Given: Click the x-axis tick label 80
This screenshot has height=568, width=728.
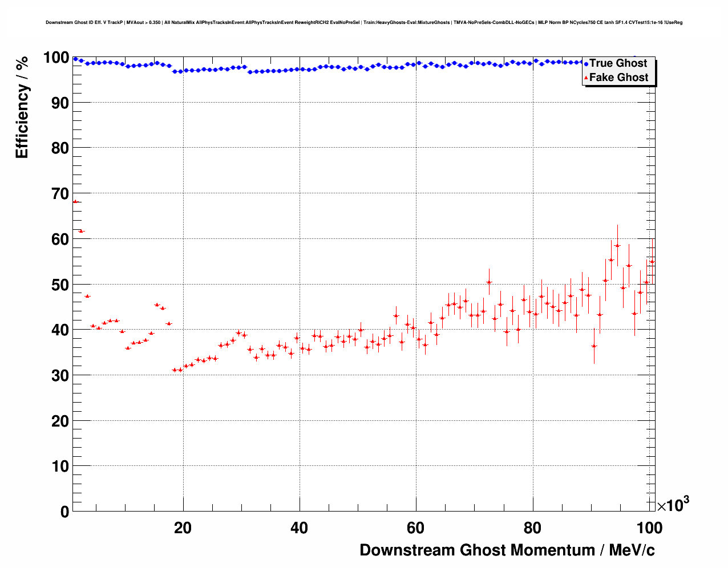Looking at the screenshot, I should tap(532, 528).
